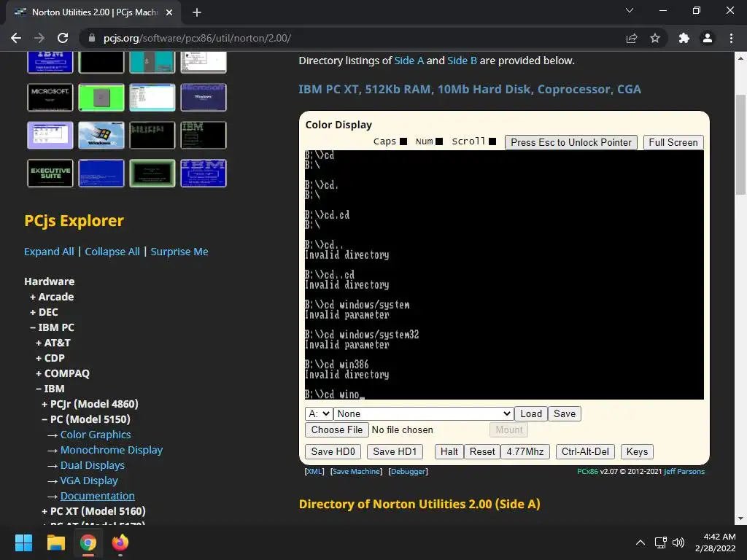The height and width of the screenshot is (560, 747).
Task: Expand PC XT (Model 5160) node
Action: pyautogui.click(x=93, y=511)
